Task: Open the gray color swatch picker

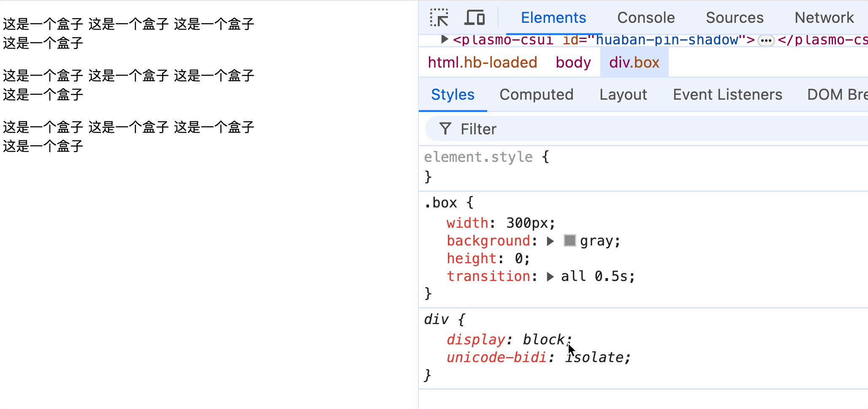Action: (570, 241)
